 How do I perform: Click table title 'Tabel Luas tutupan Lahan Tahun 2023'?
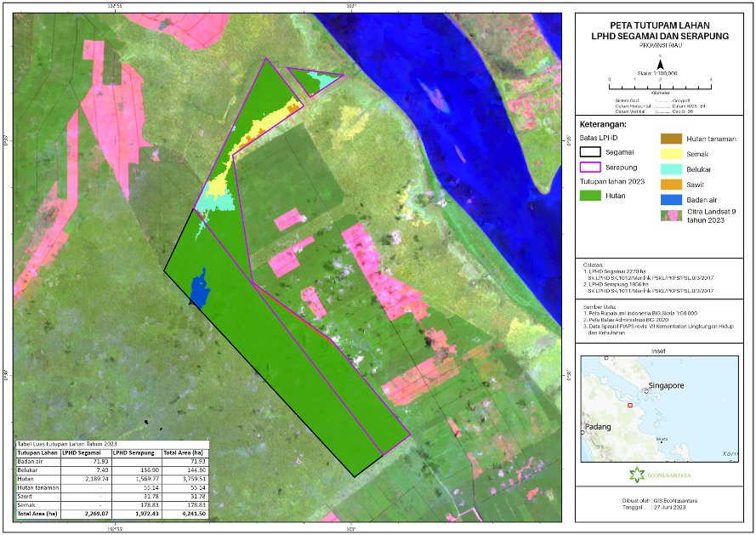pos(67,444)
